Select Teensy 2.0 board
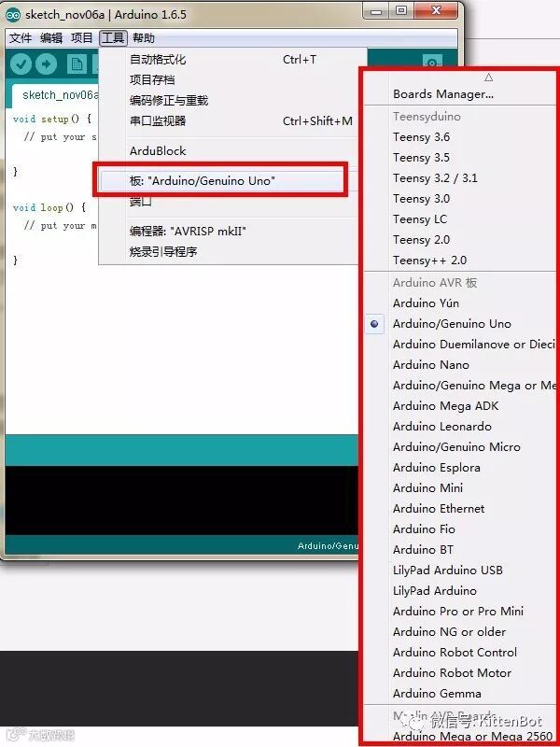 [460, 240]
